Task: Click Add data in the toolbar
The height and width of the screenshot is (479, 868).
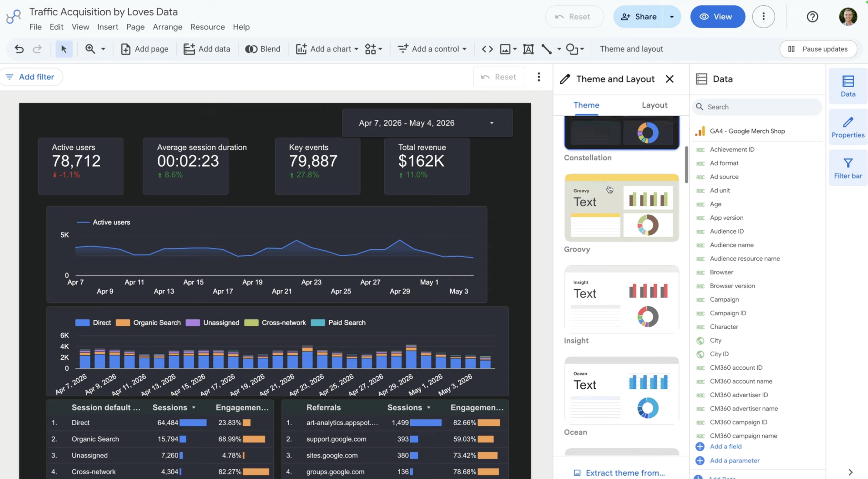Action: (x=207, y=49)
